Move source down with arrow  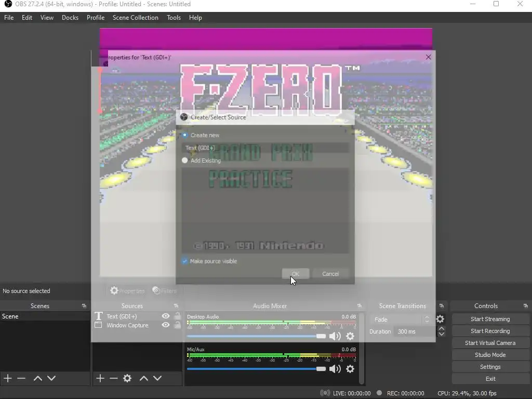157,378
